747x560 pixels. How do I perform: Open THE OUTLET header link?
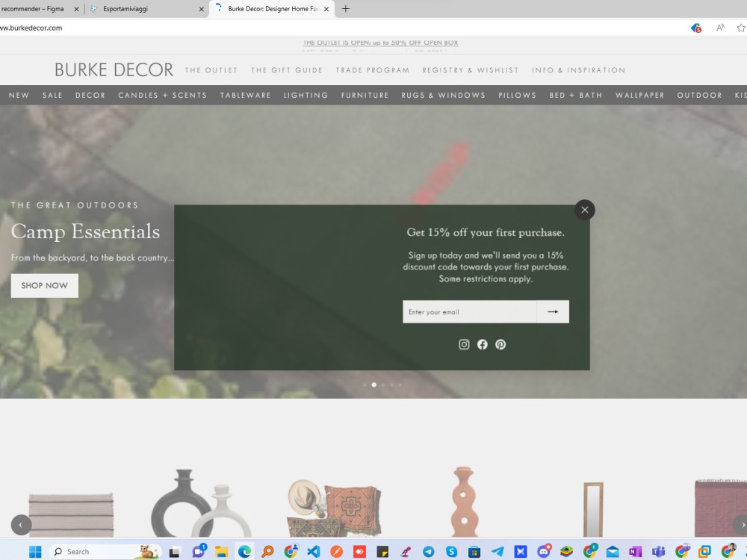tap(211, 70)
